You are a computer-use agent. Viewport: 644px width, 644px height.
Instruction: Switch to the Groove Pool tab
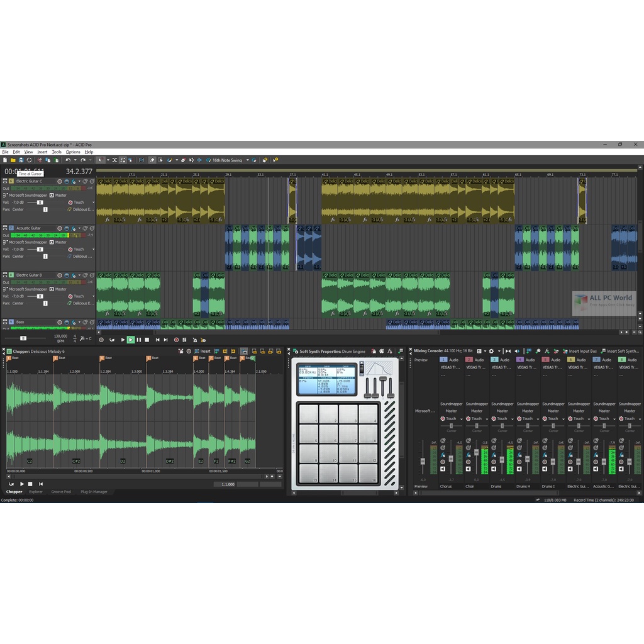[x=61, y=492]
